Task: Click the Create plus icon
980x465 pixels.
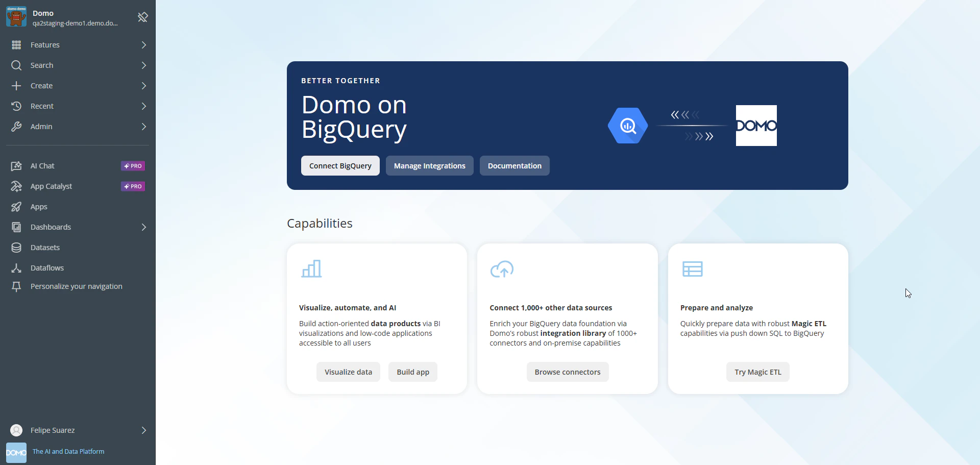Action: coord(16,86)
